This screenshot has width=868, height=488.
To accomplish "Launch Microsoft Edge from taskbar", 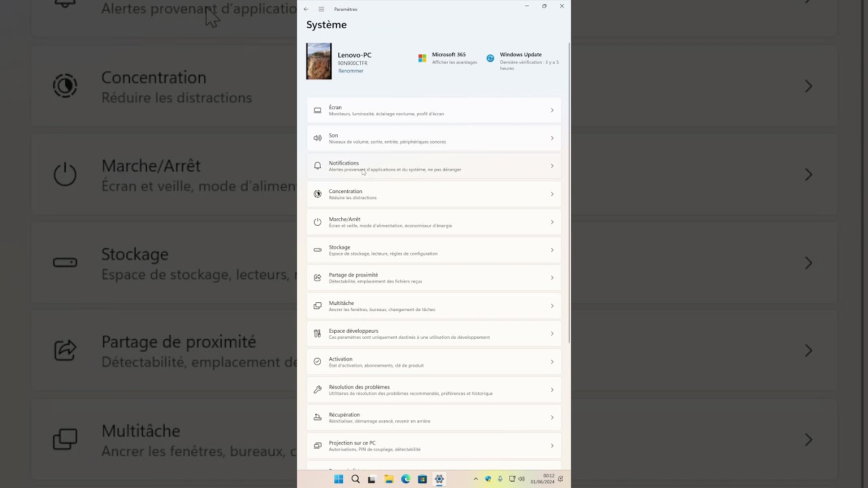I will coord(406,479).
